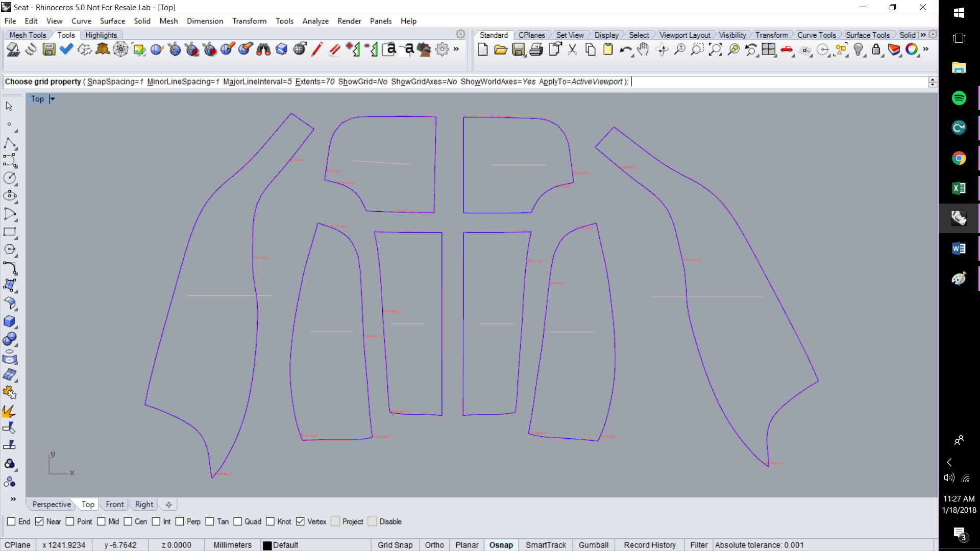Disable the Vertex object snap
This screenshot has height=551, width=980.
click(301, 521)
